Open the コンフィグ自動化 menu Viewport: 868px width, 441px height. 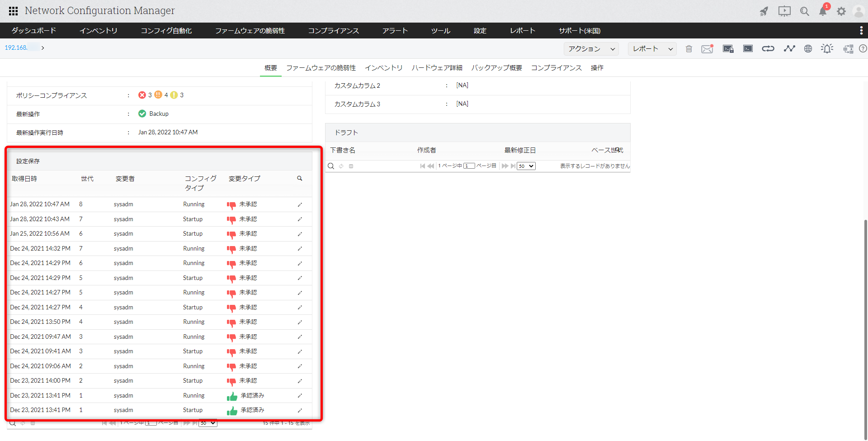[166, 30]
